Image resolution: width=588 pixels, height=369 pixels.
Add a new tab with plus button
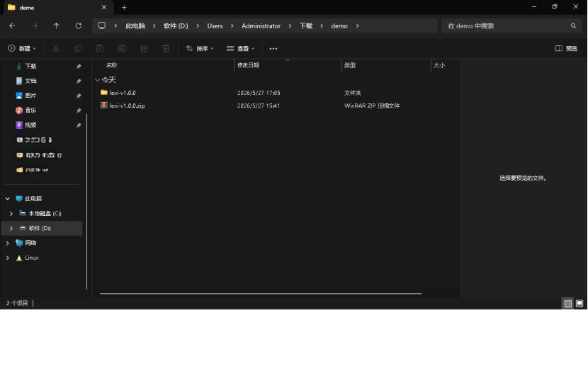coord(124,8)
